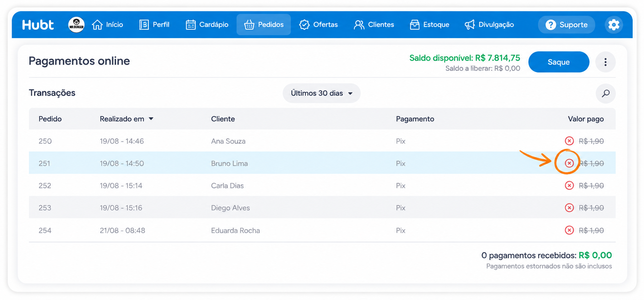This screenshot has width=644, height=300.
Task: Click the refunded icon for order 250
Action: click(569, 141)
